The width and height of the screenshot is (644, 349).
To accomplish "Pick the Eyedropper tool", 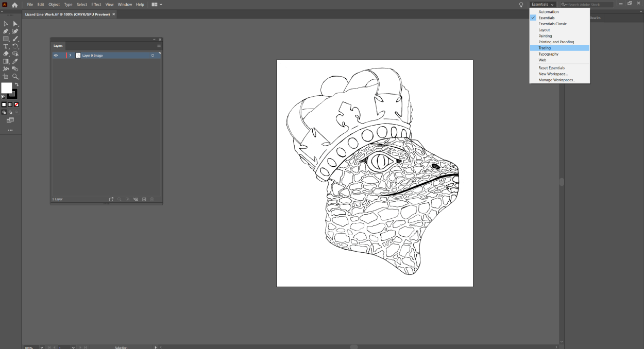I will 15,61.
